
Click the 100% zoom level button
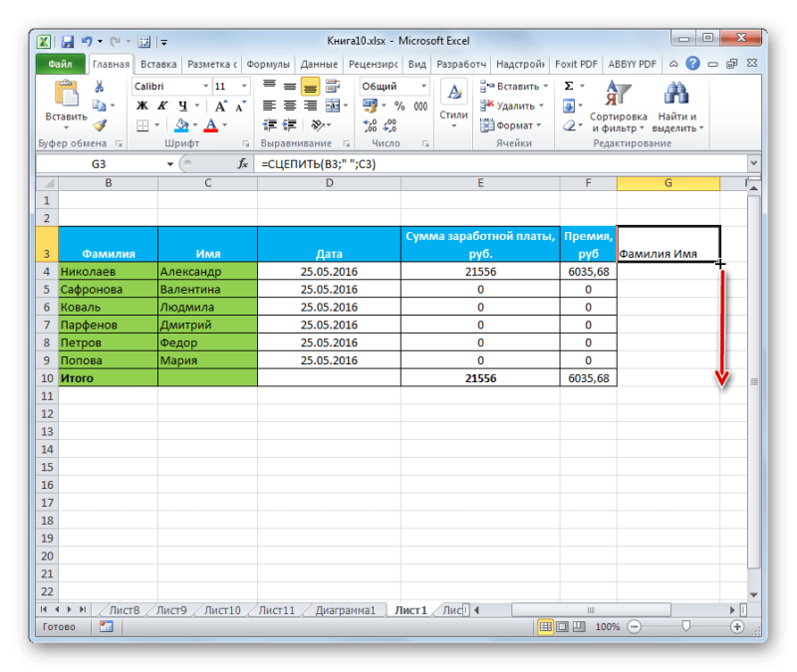[608, 627]
